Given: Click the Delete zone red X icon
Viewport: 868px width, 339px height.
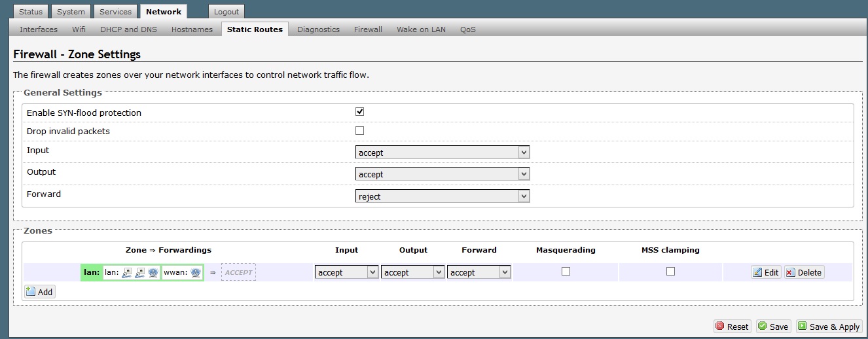Looking at the screenshot, I should 791,273.
